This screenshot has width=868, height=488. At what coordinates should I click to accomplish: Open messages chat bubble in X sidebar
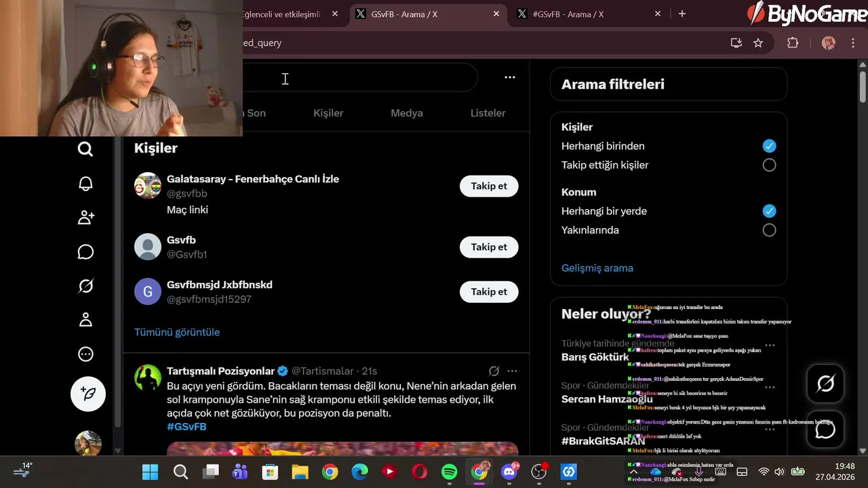[x=85, y=252]
